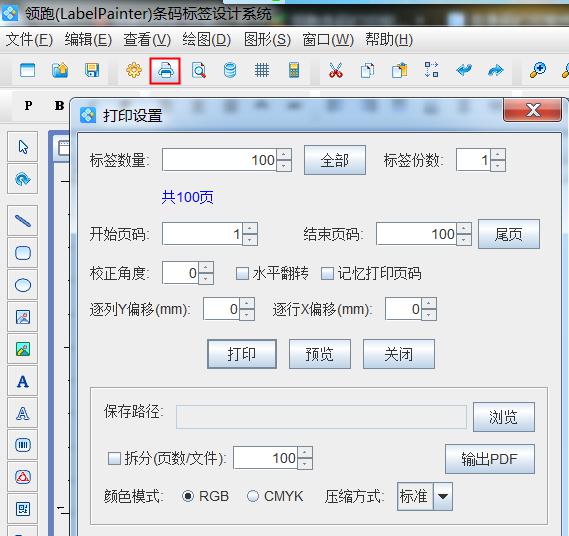Click the Cut scissors icon
569x536 pixels.
click(x=336, y=70)
